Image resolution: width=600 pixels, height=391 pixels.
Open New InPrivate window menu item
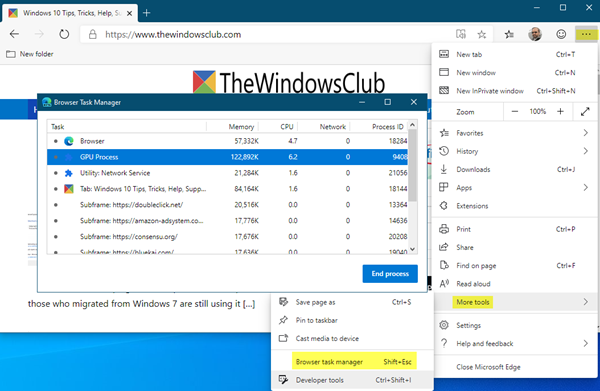[x=514, y=91]
